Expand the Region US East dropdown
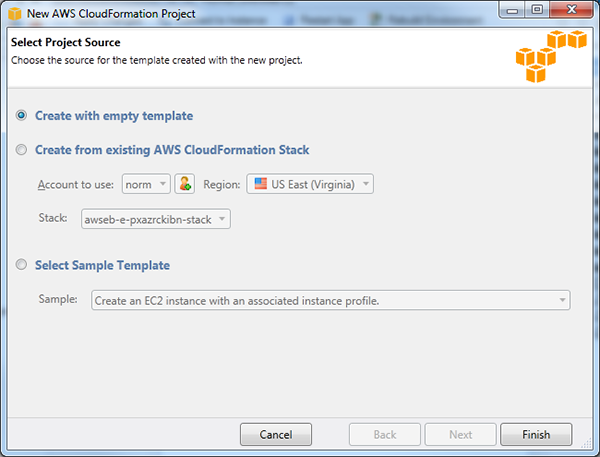This screenshot has width=600, height=457. tap(310, 184)
